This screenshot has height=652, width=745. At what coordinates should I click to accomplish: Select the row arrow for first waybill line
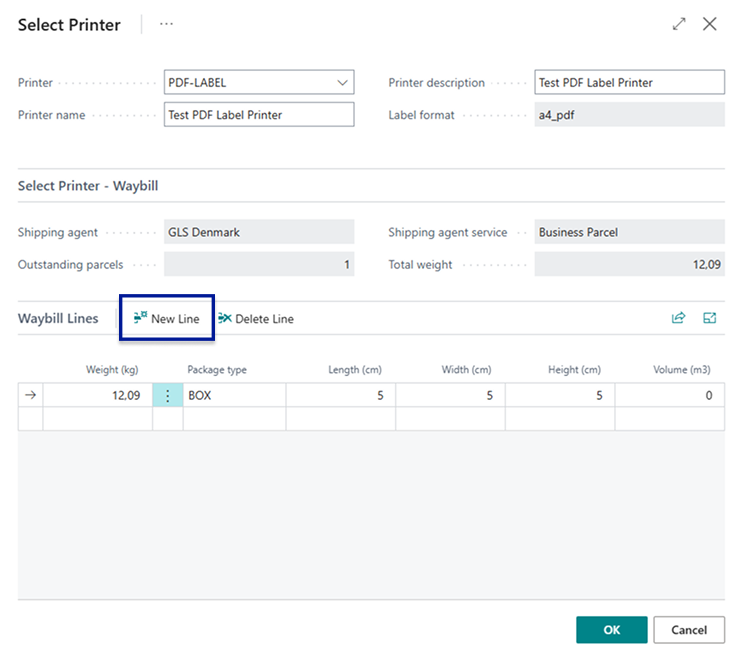(x=30, y=395)
